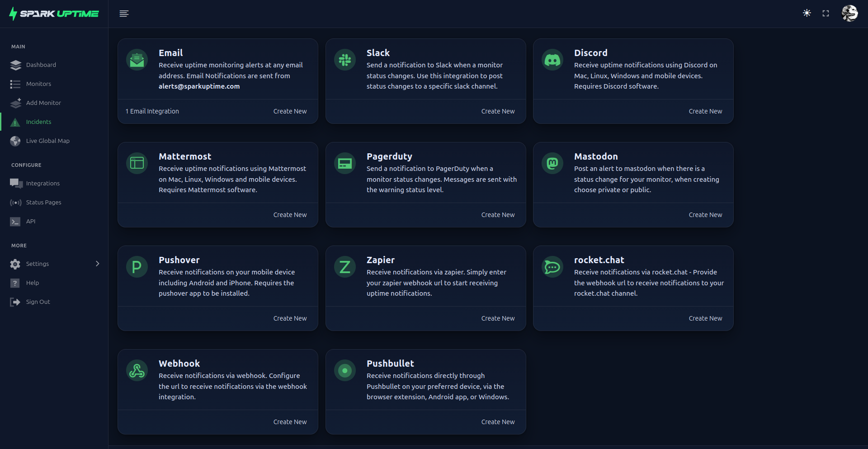
Task: Click the Pushover P icon
Action: (137, 267)
